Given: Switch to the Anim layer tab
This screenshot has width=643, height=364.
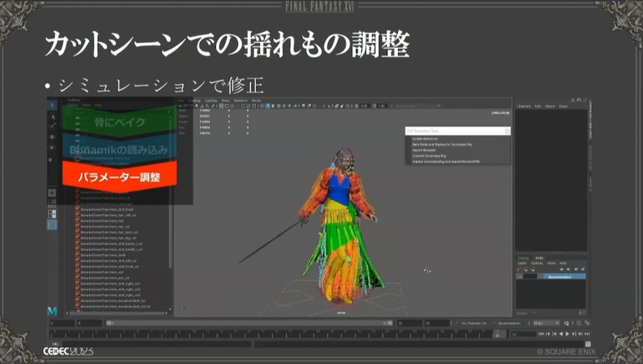Looking at the screenshot, I should click(x=539, y=258).
